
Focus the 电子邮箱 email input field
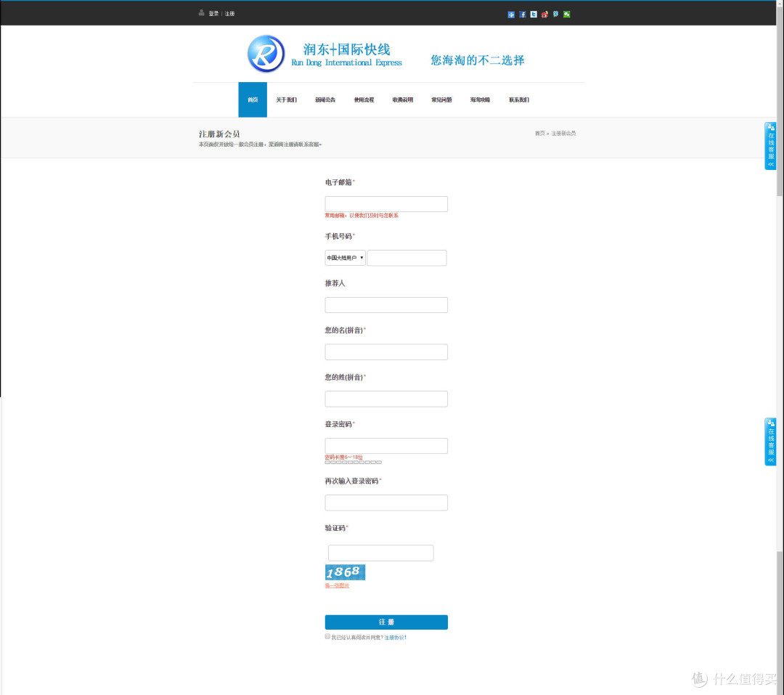pos(386,203)
